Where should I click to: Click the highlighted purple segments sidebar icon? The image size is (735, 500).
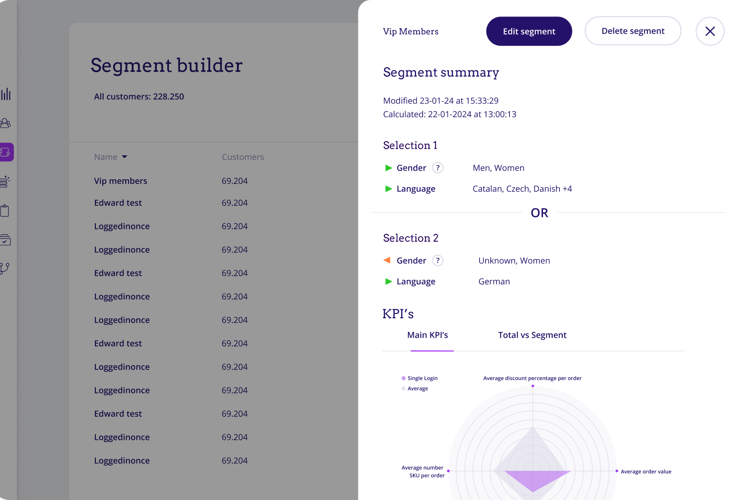point(6,152)
